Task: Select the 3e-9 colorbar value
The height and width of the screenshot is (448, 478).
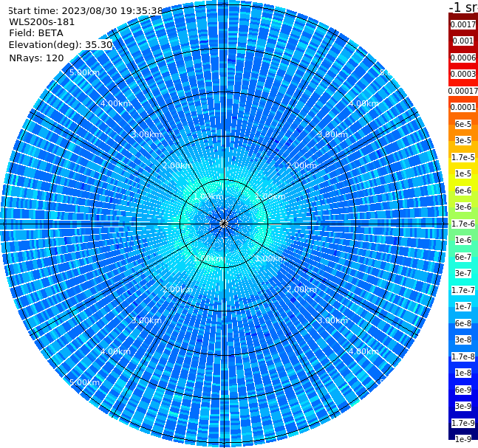Action: pos(463,406)
